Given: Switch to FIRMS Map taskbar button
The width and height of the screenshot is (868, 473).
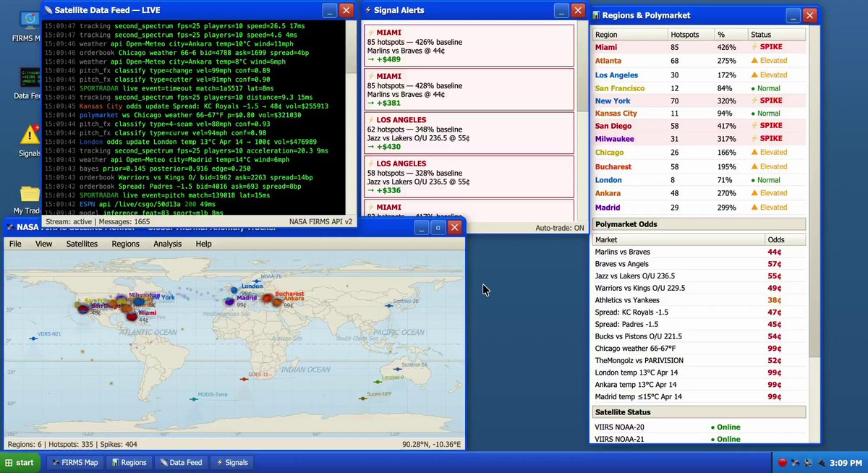Looking at the screenshot, I should click(76, 462).
